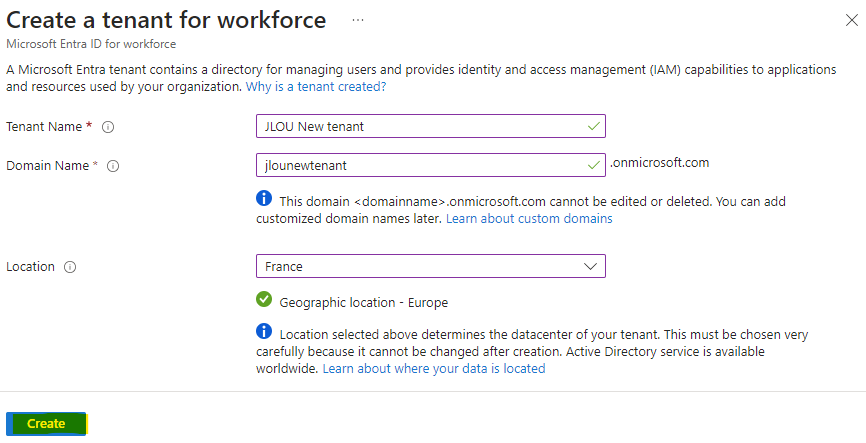
Task: Click the green checkmark in Domain Name field
Action: pos(594,165)
